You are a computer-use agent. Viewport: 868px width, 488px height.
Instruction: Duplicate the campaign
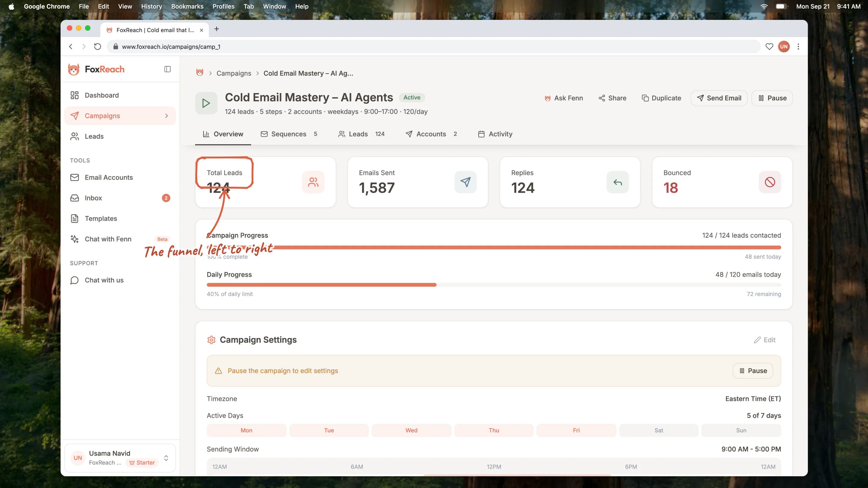click(661, 98)
